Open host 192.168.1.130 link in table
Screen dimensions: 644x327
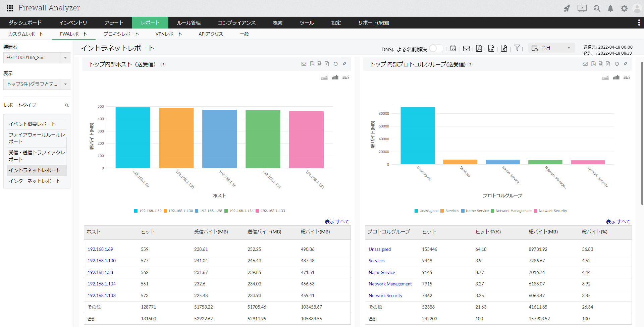[102, 261]
